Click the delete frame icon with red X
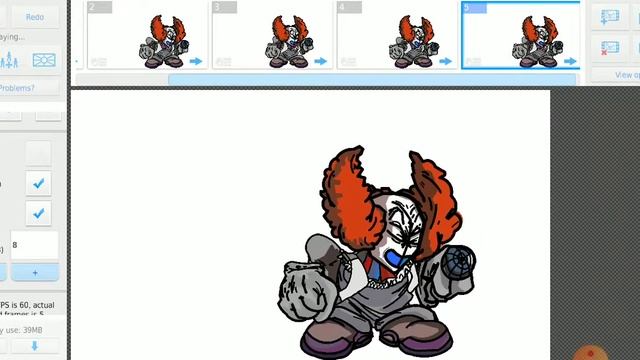Screen dimensions: 640x360 [610, 48]
